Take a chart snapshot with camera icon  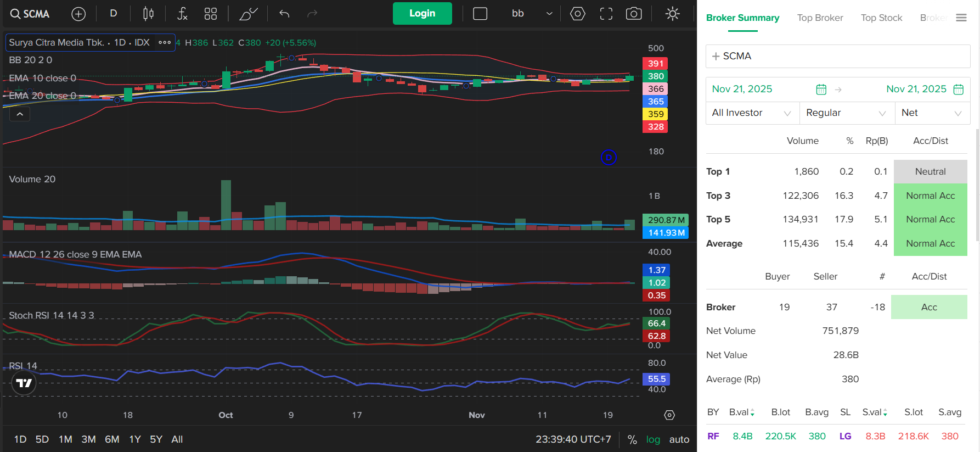click(634, 14)
